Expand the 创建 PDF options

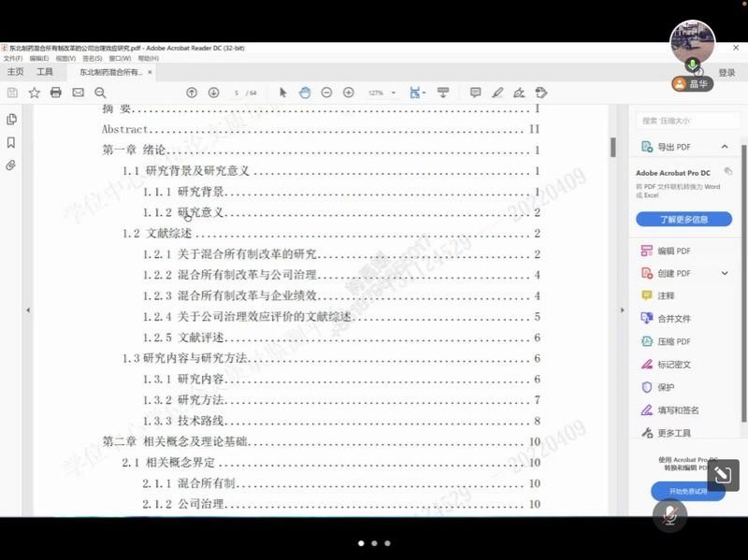(725, 273)
